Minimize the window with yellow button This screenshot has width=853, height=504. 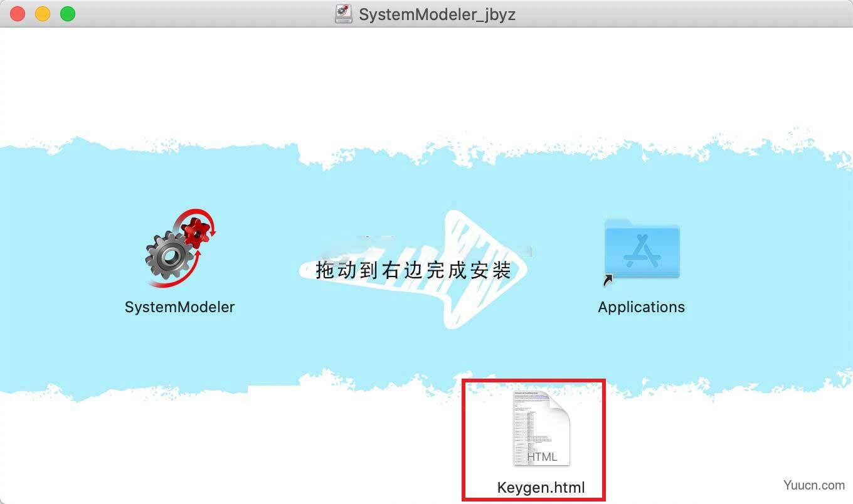point(43,14)
